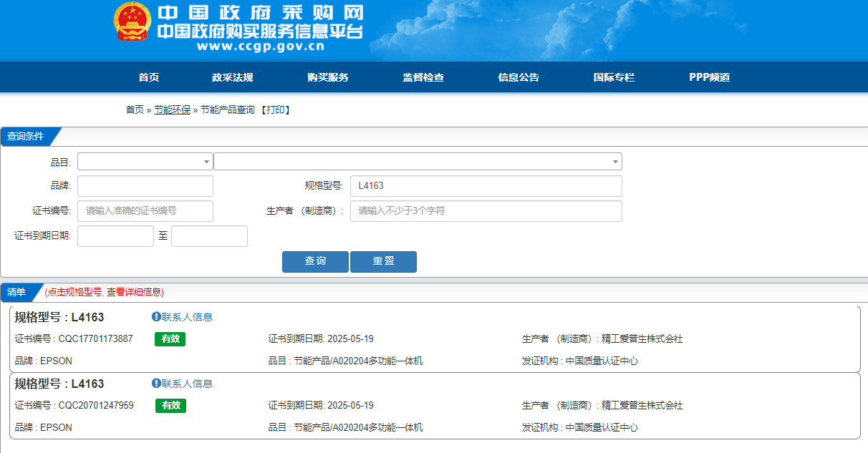
Task: Open 政采法规 navigation item
Action: pos(233,77)
